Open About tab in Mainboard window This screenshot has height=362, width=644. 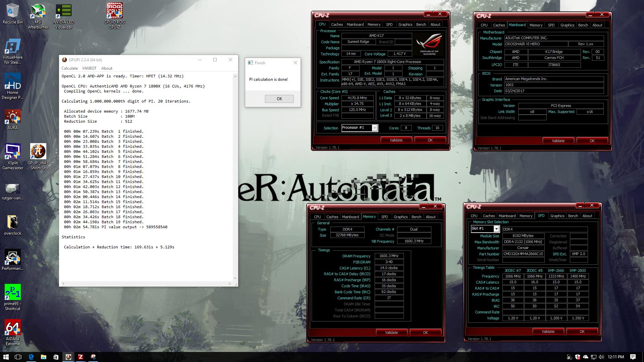pyautogui.click(x=597, y=25)
